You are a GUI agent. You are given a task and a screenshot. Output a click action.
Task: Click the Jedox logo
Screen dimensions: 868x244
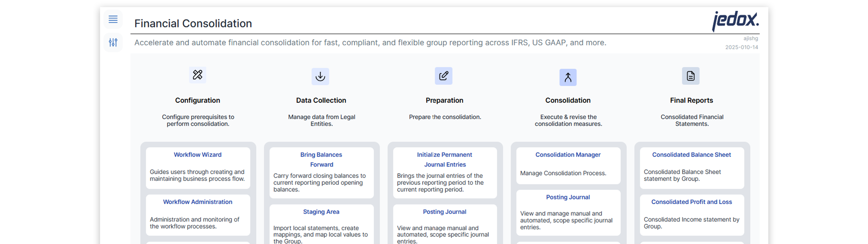point(735,20)
